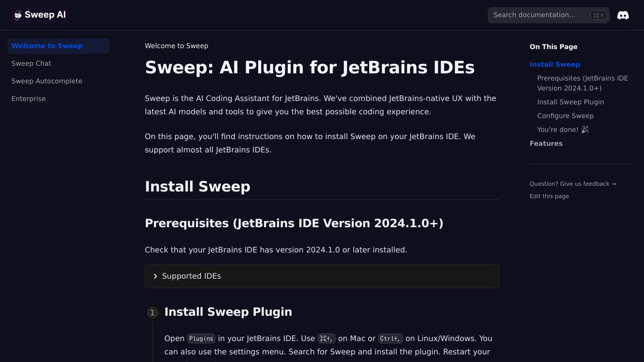This screenshot has height=362, width=644.
Task: Open the Discord community icon
Action: tap(623, 15)
